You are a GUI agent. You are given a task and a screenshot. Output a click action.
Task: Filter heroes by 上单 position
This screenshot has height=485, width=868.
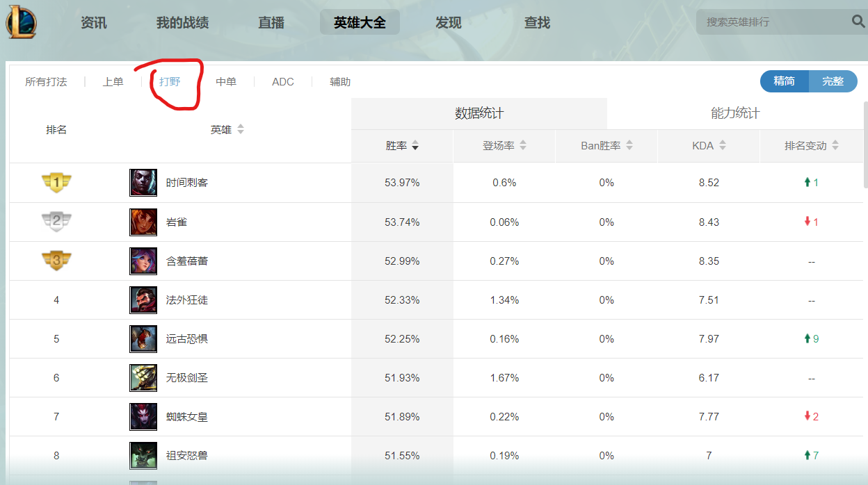pos(113,82)
